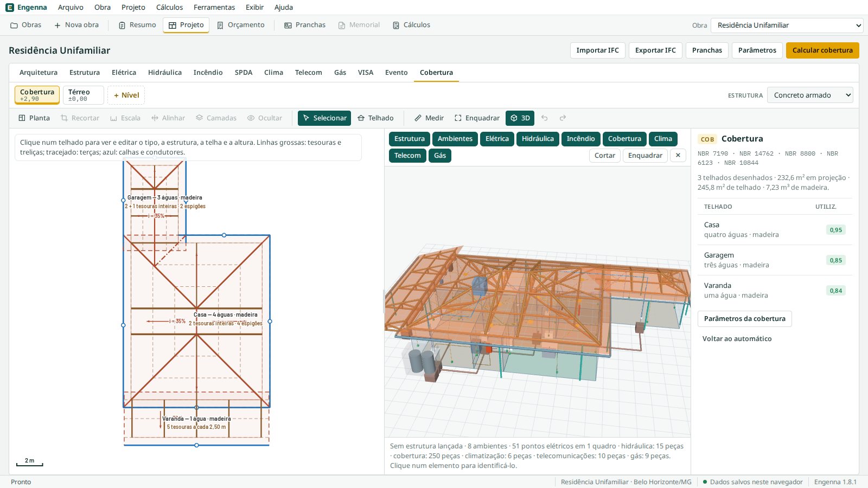
Task: Select the Garagem roof row
Action: (775, 260)
